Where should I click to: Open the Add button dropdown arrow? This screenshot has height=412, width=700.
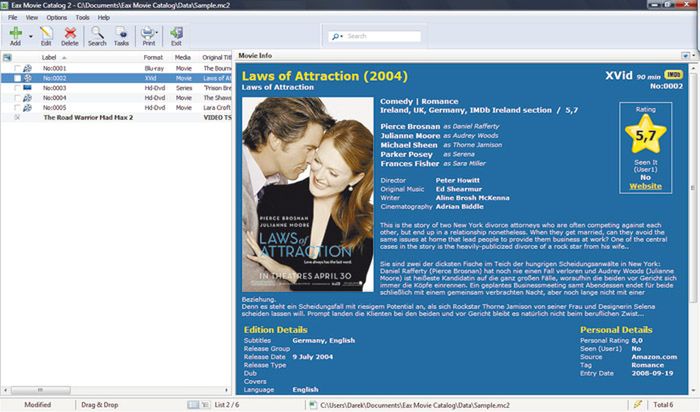pyautogui.click(x=31, y=36)
